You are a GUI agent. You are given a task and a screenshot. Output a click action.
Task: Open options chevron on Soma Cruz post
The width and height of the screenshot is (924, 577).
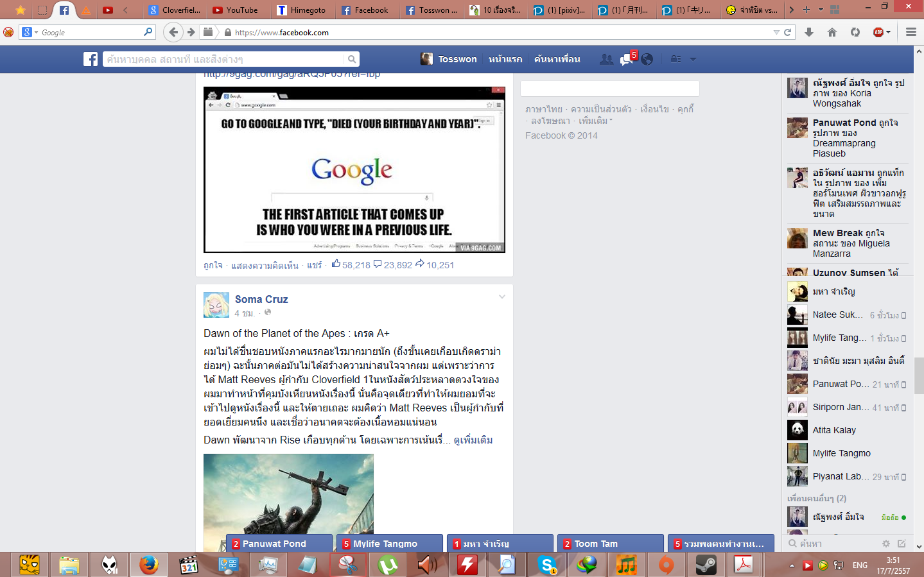[502, 297]
